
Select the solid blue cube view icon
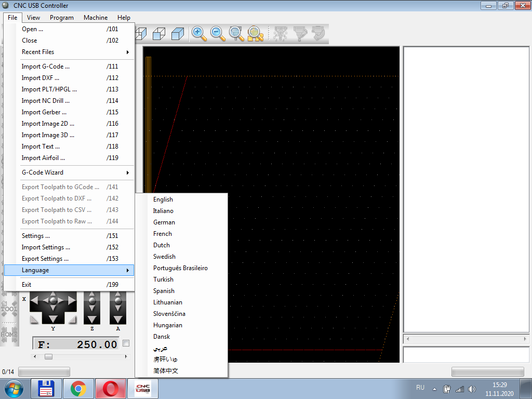tap(178, 34)
